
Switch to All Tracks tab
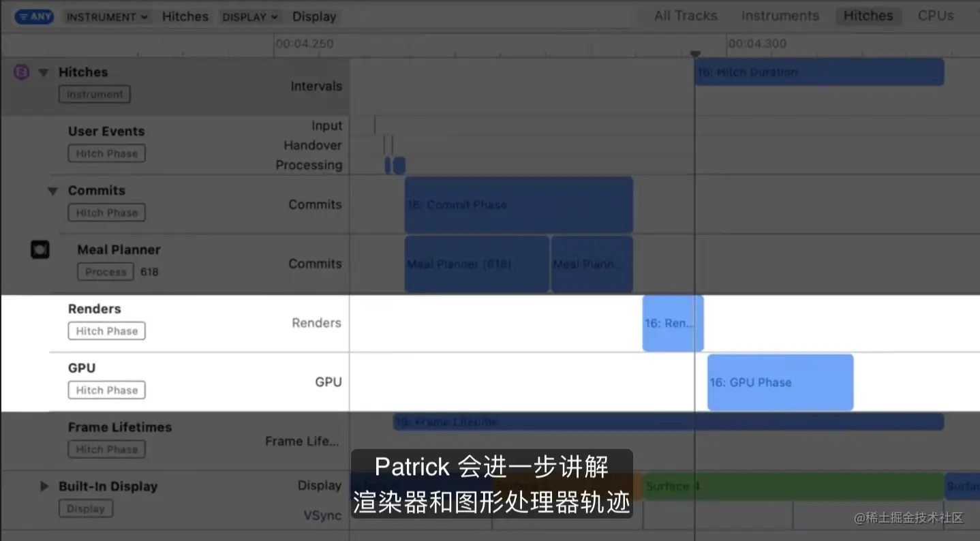(x=686, y=16)
